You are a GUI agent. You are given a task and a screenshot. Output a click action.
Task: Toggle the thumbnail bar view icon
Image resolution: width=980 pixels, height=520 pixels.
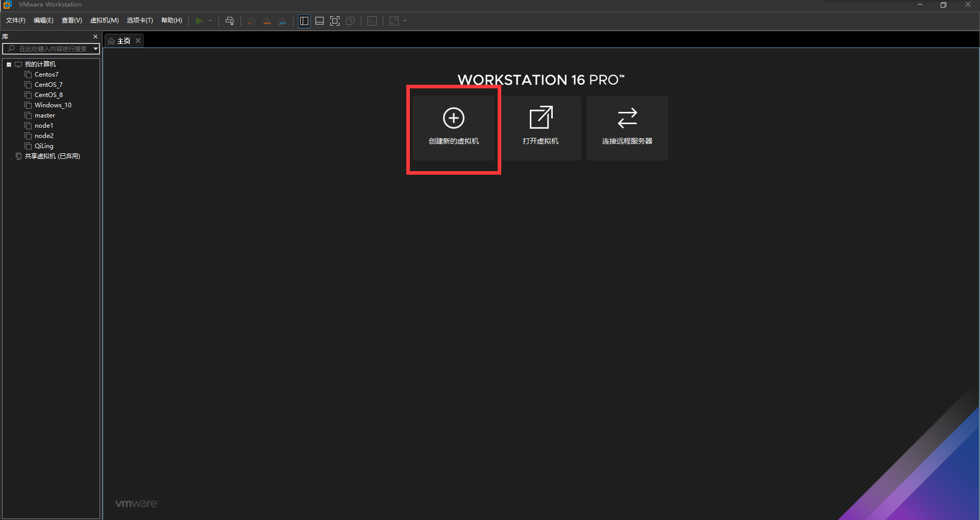320,21
